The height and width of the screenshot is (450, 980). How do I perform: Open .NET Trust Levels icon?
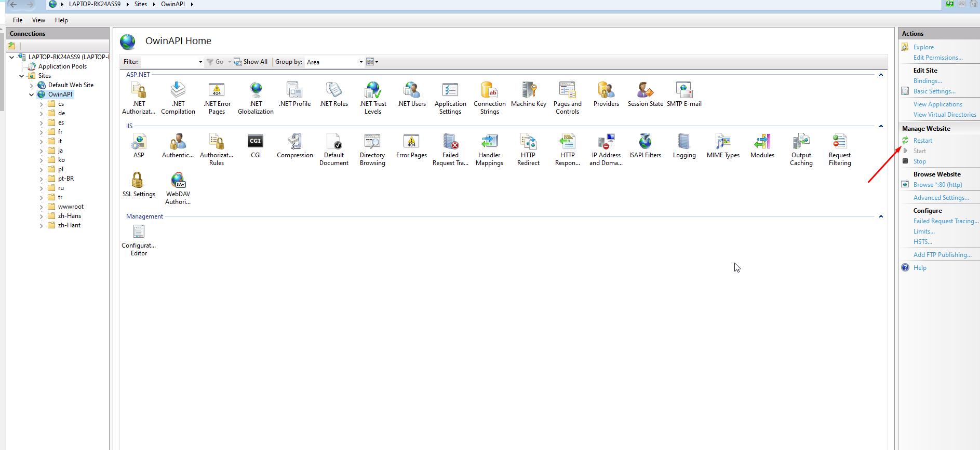coord(373,98)
